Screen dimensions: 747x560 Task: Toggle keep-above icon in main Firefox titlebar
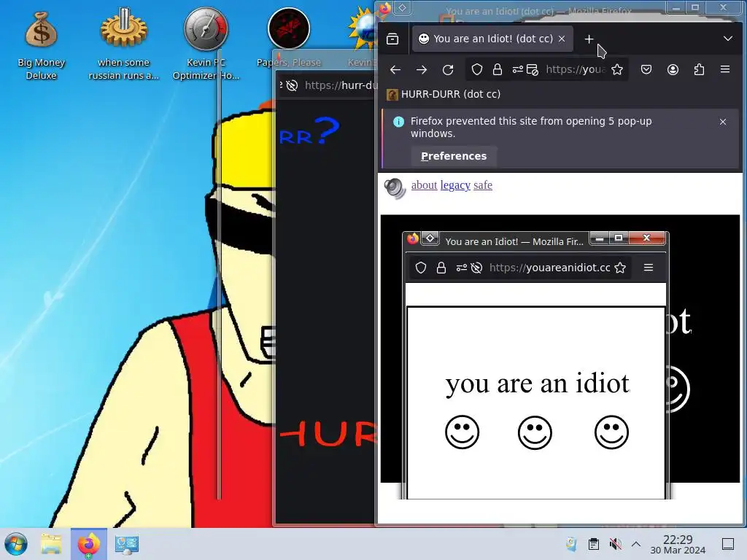pos(402,8)
